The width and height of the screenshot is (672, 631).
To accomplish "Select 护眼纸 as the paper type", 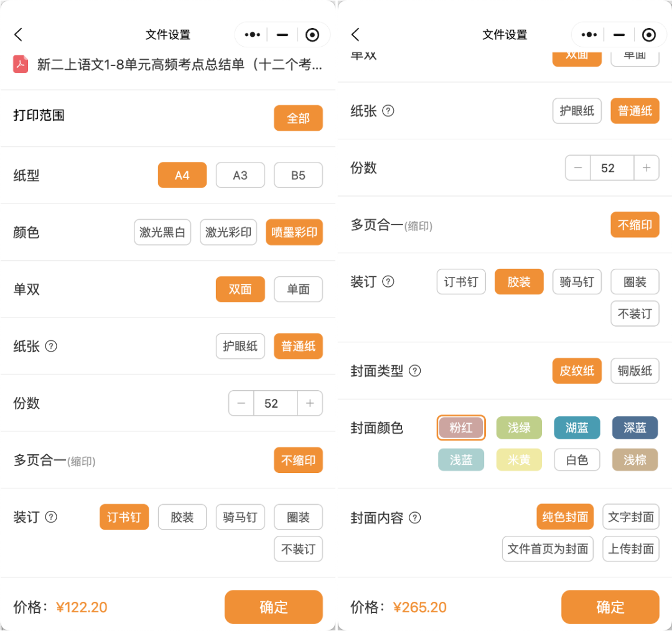I will coord(240,346).
